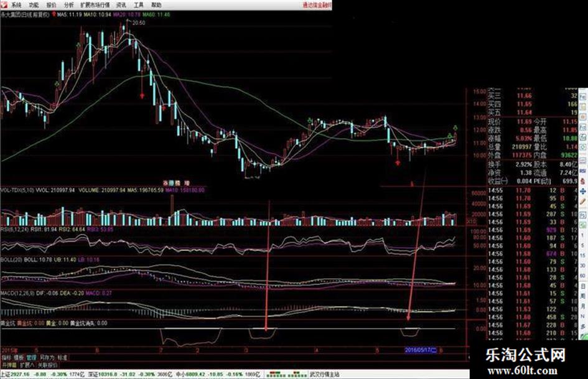Open the 分析 menu
This screenshot has width=588, height=379.
(68, 5)
